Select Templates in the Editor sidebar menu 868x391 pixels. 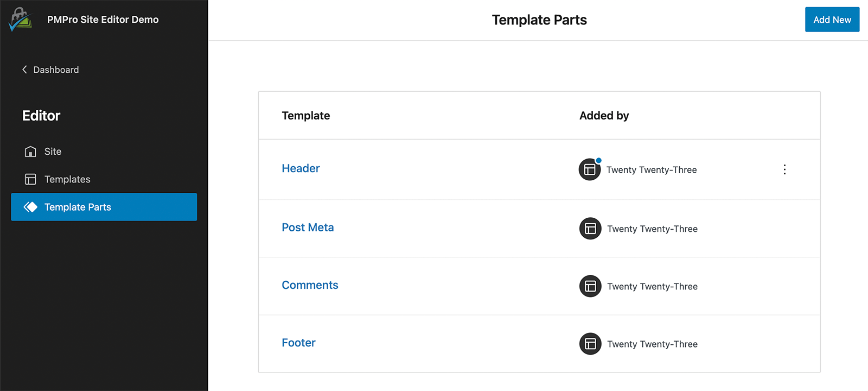tap(67, 179)
